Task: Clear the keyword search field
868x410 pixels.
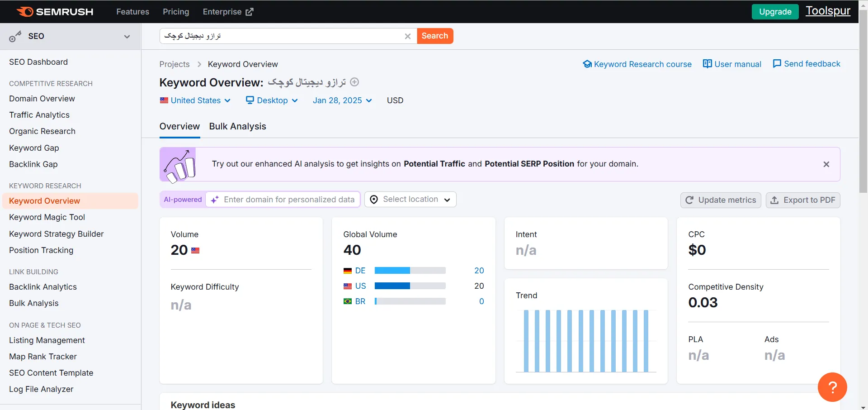Action: [408, 36]
